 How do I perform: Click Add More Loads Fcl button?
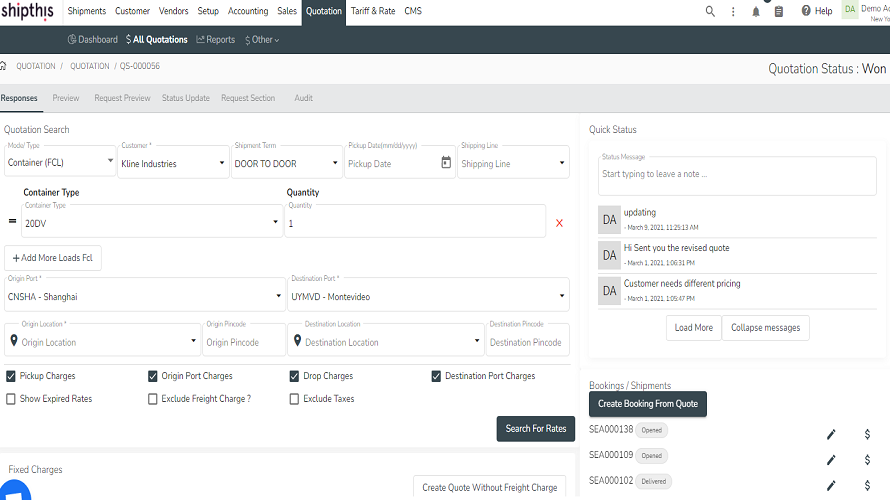pyautogui.click(x=53, y=258)
